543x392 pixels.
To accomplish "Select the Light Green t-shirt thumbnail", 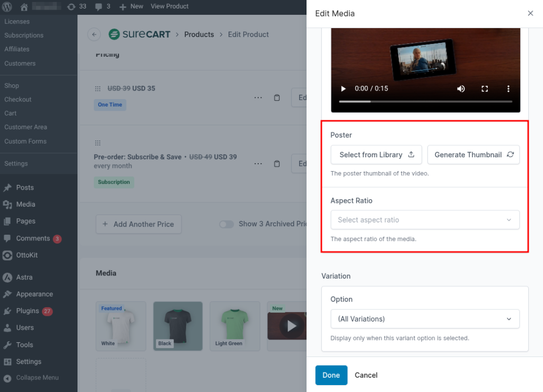I will 234,326.
